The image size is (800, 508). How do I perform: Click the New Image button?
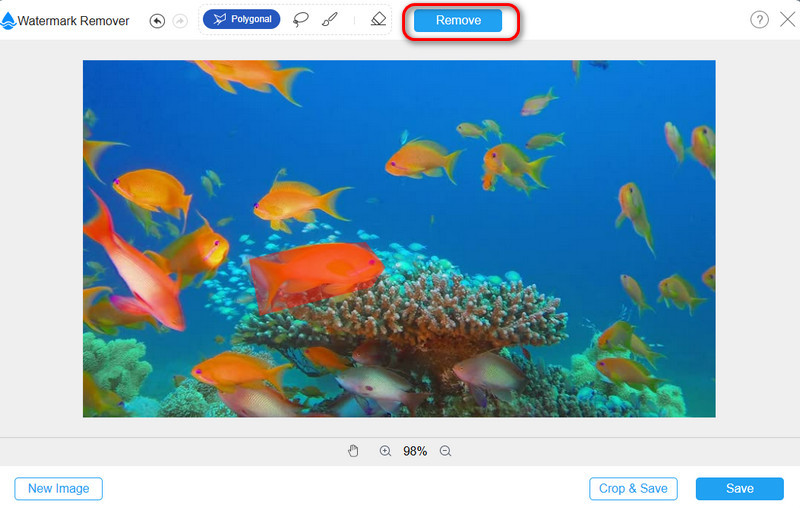(x=58, y=489)
